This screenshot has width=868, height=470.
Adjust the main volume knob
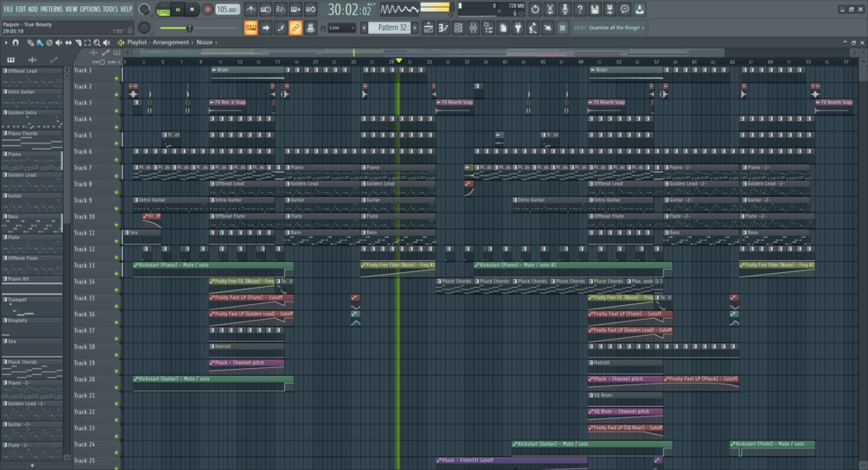click(x=144, y=10)
